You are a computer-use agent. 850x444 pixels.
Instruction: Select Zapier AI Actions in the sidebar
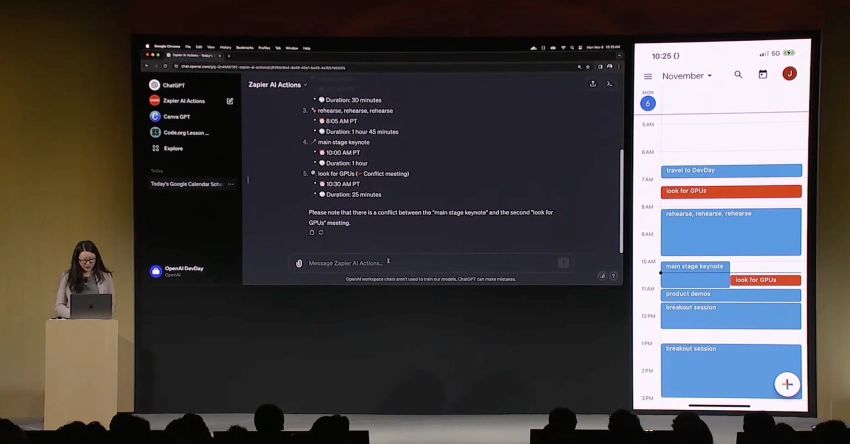coord(177,101)
